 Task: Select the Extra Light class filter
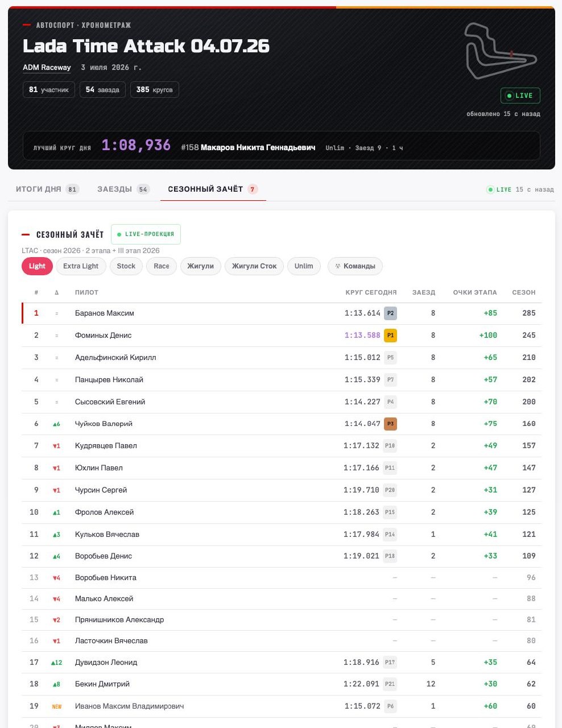pos(81,266)
